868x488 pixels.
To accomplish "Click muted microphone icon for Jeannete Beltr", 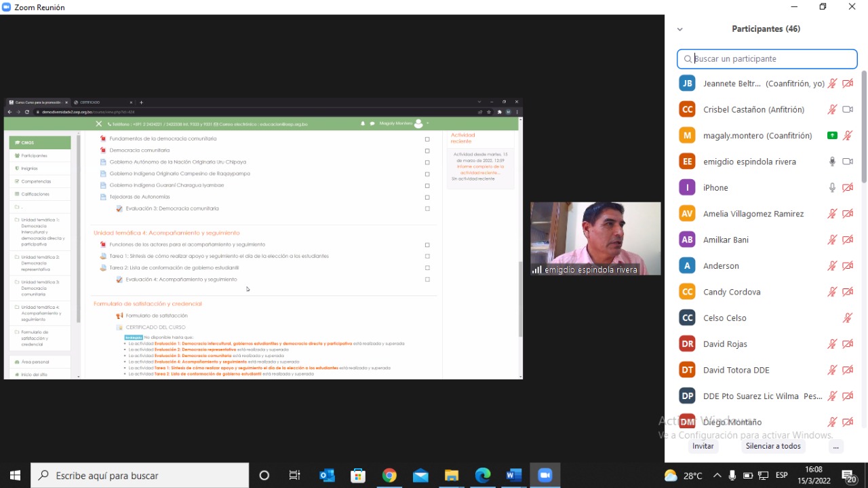I will pos(832,83).
